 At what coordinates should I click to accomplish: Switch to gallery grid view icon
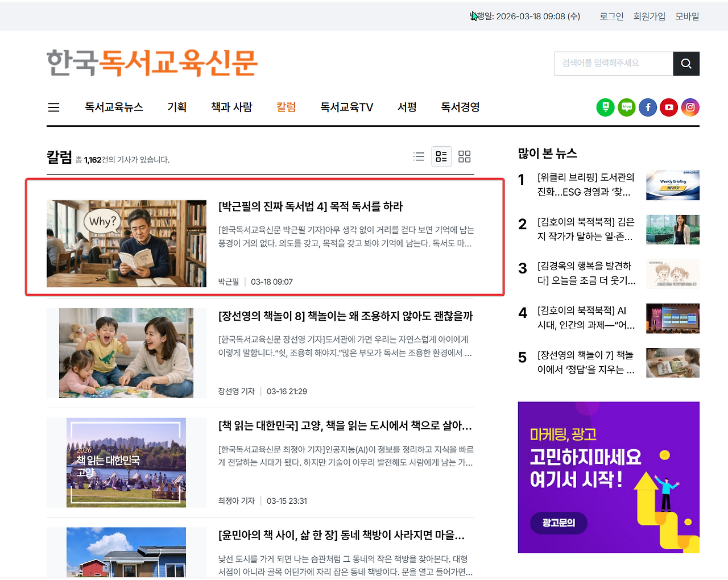(x=465, y=156)
